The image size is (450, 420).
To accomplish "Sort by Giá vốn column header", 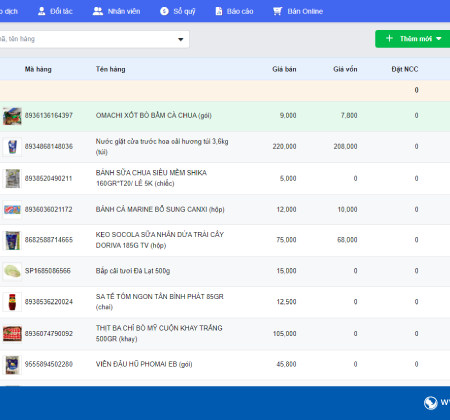I will [345, 69].
